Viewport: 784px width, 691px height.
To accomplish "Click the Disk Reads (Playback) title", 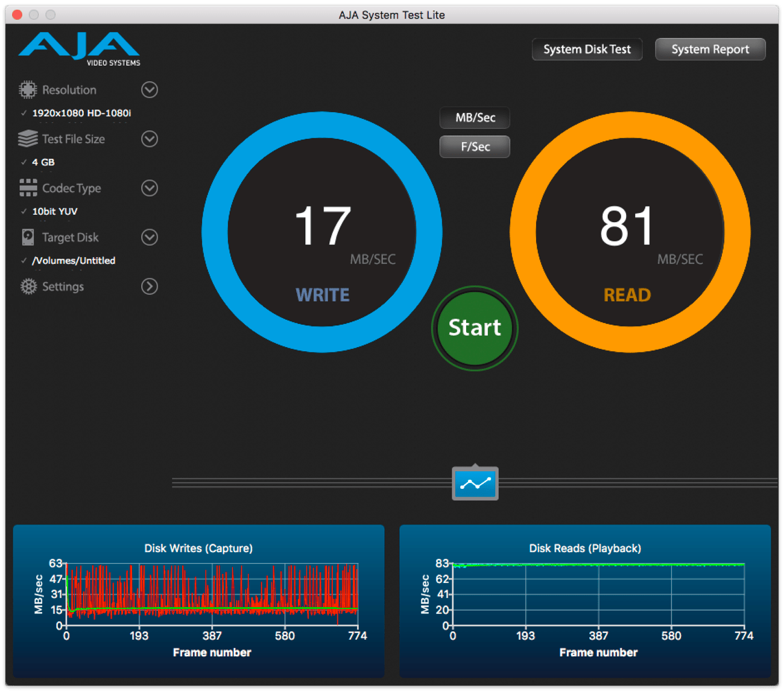I will tap(585, 549).
